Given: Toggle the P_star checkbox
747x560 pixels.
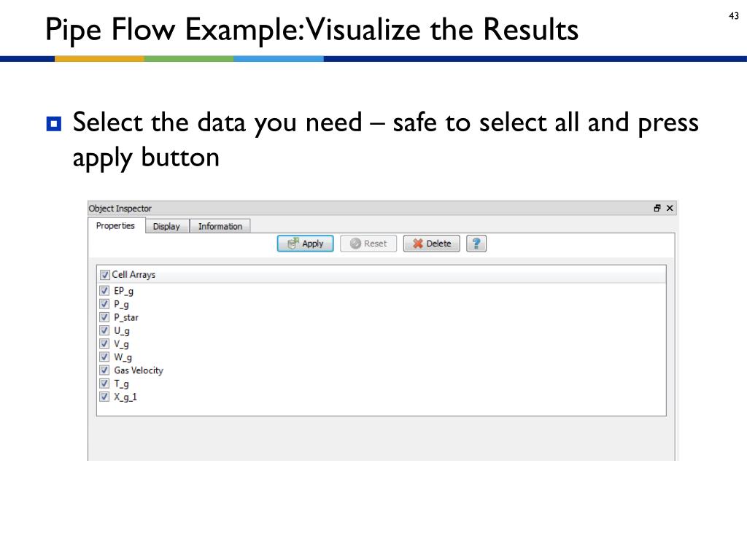Looking at the screenshot, I should pos(104,317).
